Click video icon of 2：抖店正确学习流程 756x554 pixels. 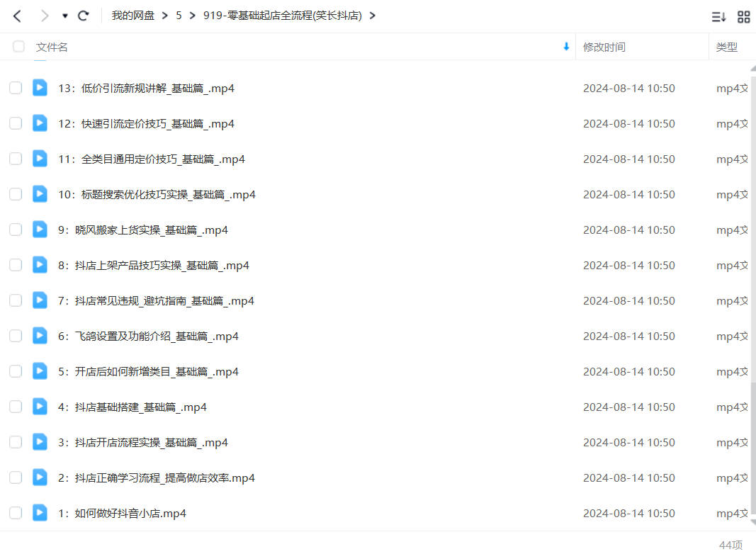pos(40,477)
